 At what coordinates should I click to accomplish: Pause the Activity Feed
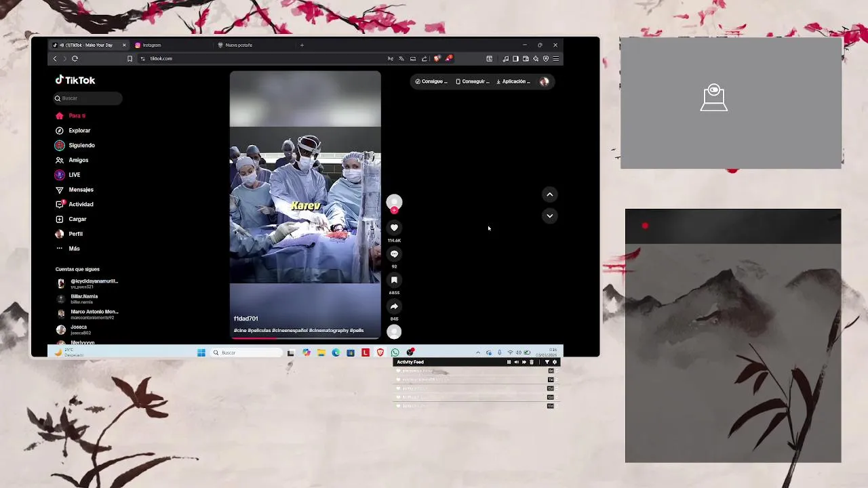coord(509,362)
